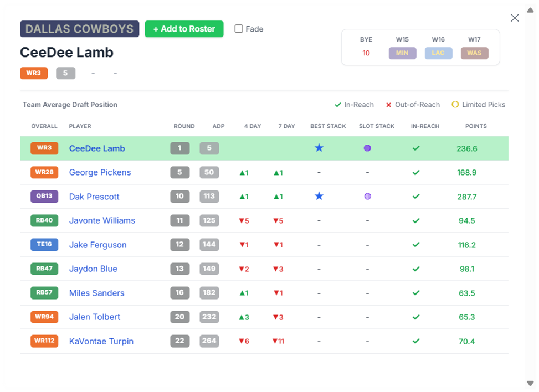The height and width of the screenshot is (392, 539).
Task: Click the orange WR3 badge under the player name
Action: tap(34, 73)
